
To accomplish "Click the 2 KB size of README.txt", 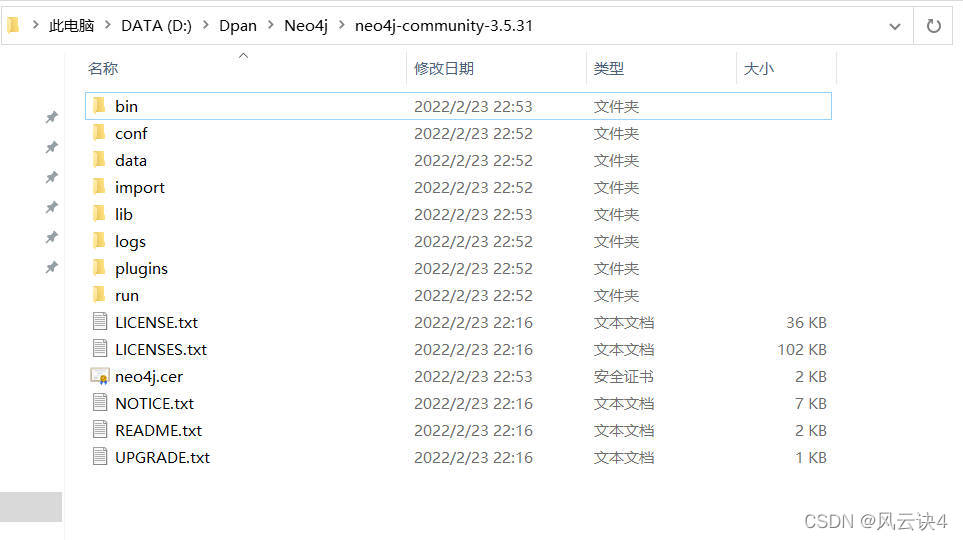I will pyautogui.click(x=811, y=431).
